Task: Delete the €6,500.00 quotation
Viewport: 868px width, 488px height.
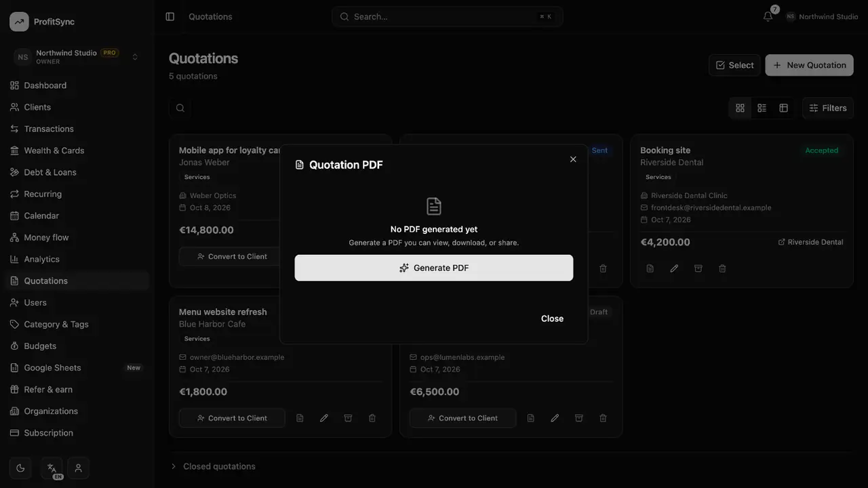Action: coord(603,418)
